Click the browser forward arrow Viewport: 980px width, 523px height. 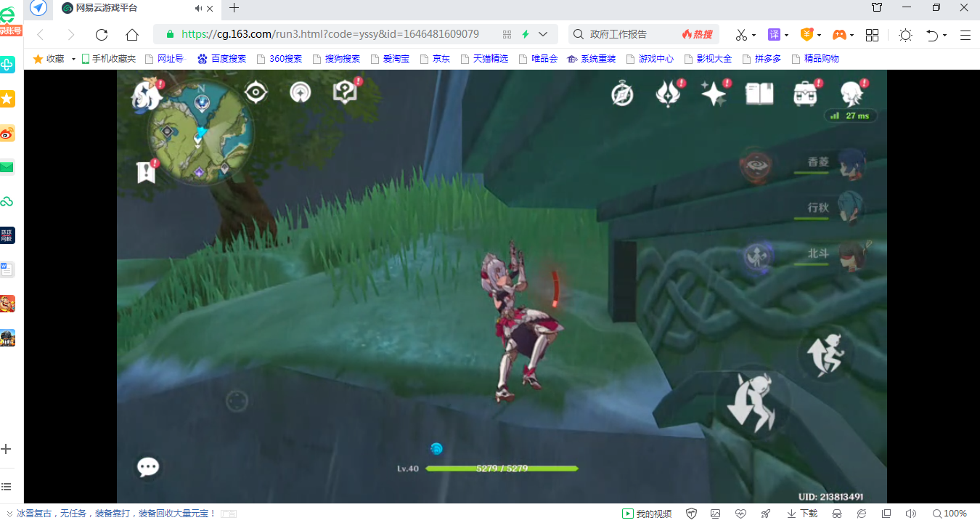[70, 35]
